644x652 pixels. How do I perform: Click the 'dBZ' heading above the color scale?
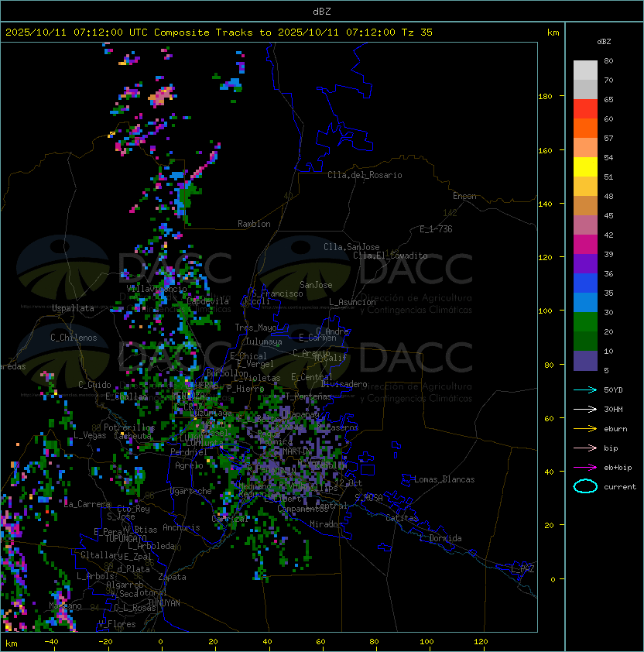[x=604, y=42]
